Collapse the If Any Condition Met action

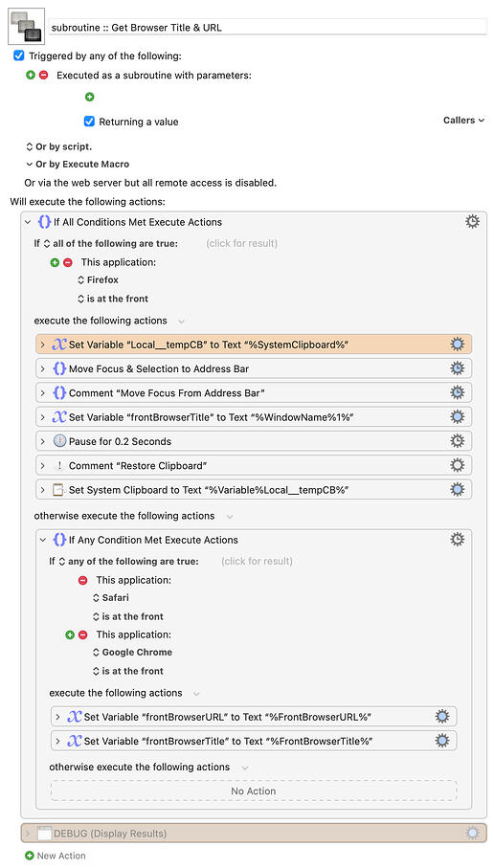pyautogui.click(x=43, y=540)
